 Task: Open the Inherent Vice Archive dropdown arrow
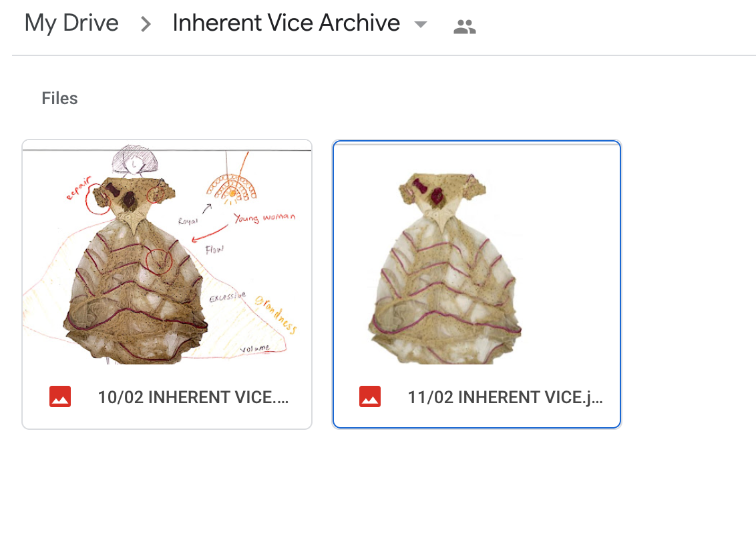421,25
